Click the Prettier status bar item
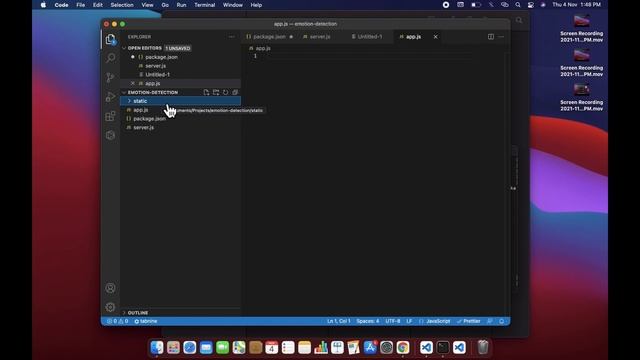Image resolution: width=640 pixels, height=360 pixels. tap(469, 321)
